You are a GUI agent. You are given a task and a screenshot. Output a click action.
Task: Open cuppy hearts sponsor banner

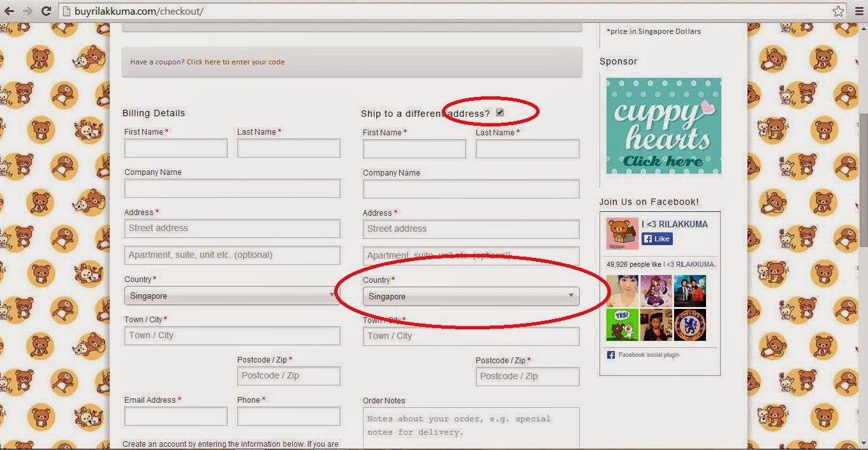[x=663, y=126]
